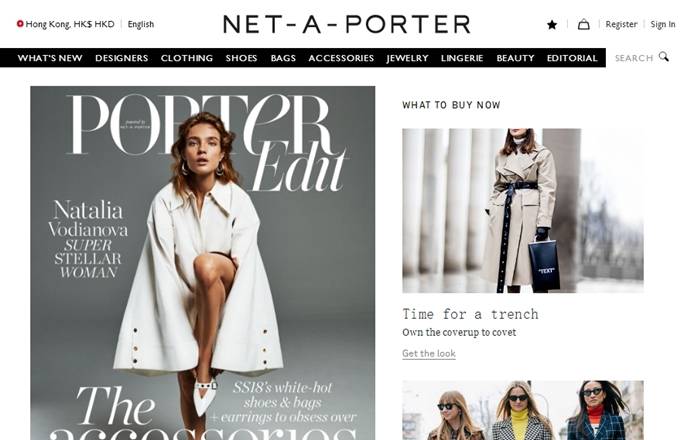Change the English language selector

[x=141, y=24]
